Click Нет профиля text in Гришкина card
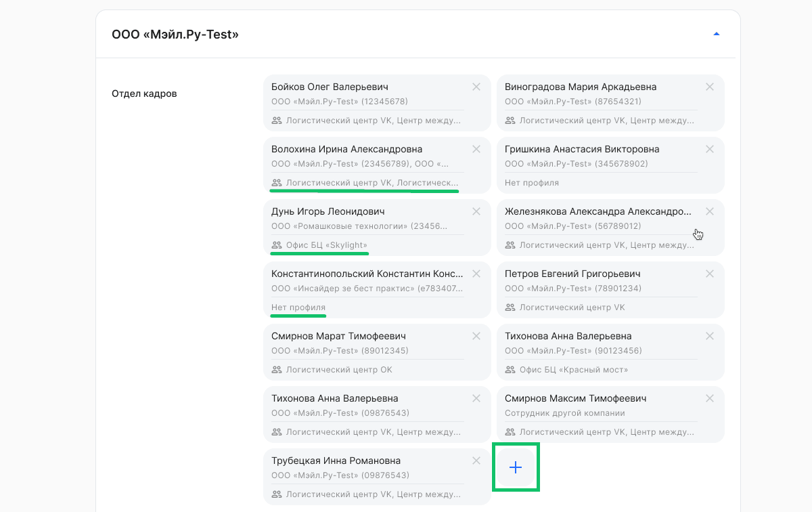 (532, 183)
